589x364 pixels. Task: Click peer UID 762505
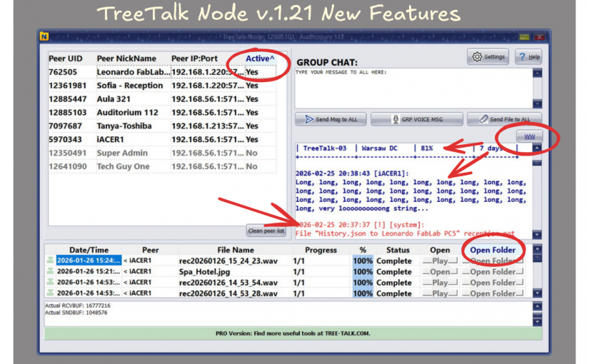click(63, 72)
